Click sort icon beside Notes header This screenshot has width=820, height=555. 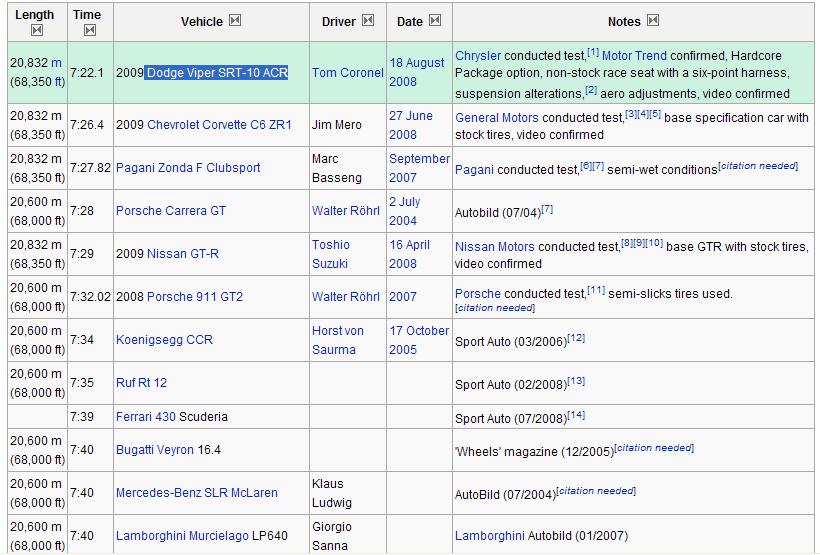pyautogui.click(x=653, y=20)
